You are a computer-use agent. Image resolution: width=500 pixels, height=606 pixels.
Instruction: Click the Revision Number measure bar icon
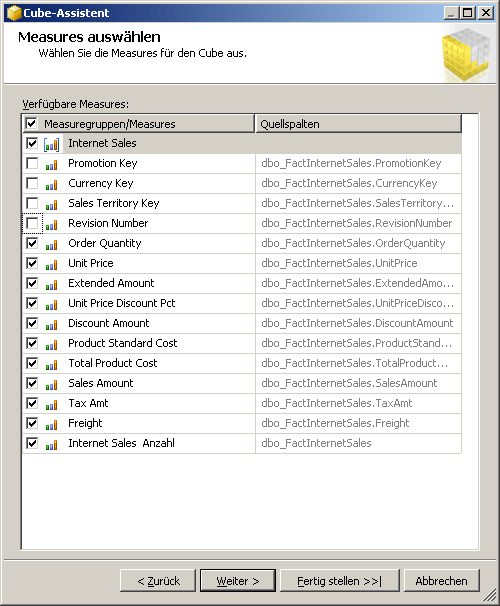(x=51, y=225)
